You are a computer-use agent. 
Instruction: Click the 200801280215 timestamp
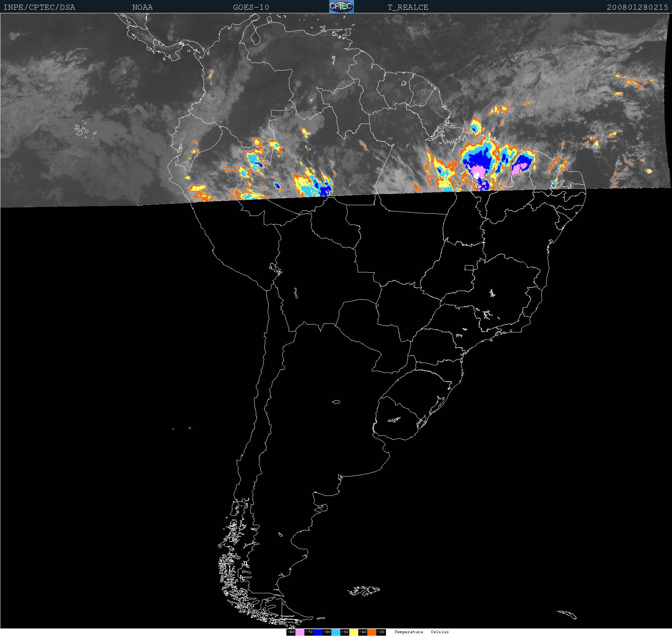(638, 7)
